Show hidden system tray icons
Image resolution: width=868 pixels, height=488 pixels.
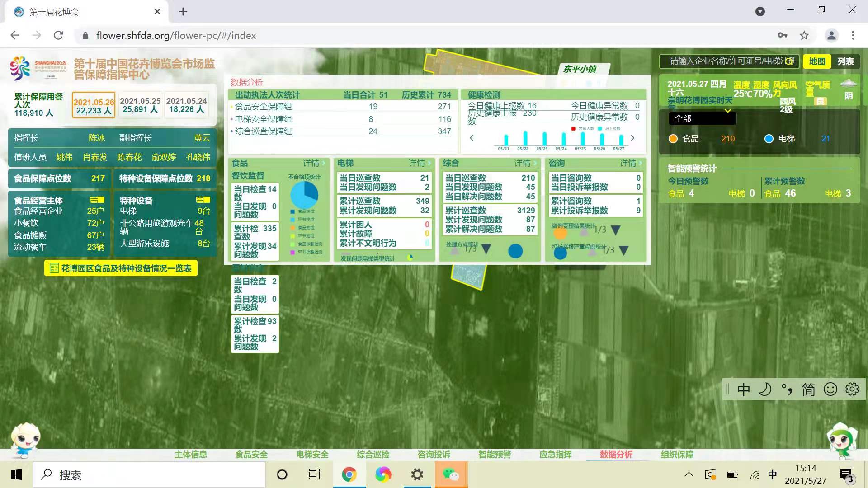(x=689, y=474)
